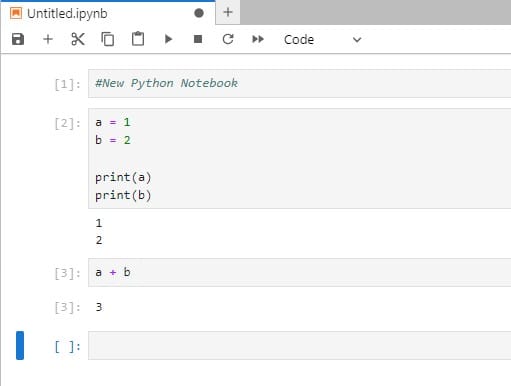The height and width of the screenshot is (386, 511).
Task: Click the line print(b) in cell 2
Action: [123, 195]
